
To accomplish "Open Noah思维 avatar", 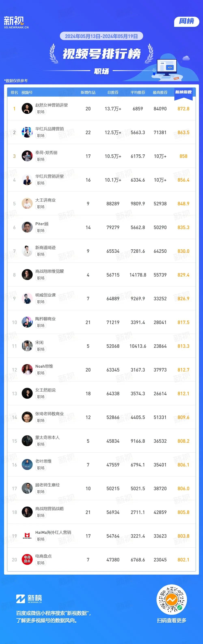I will [x=27, y=369].
